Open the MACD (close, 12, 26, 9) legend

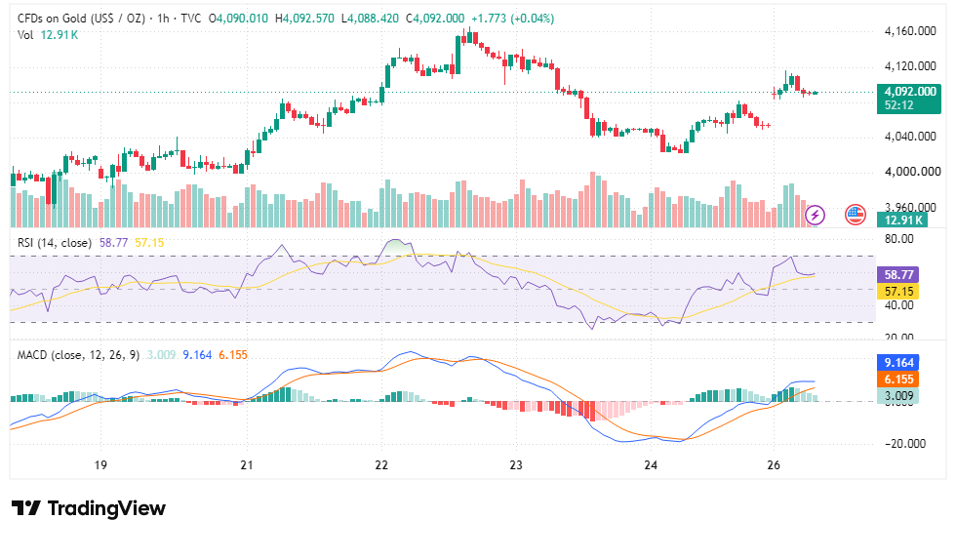tap(78, 355)
